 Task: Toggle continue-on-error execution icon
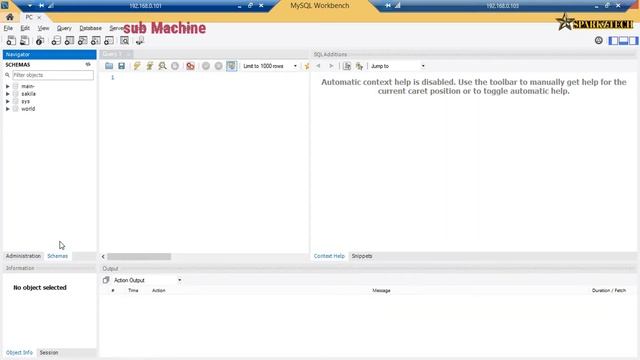click(x=190, y=66)
